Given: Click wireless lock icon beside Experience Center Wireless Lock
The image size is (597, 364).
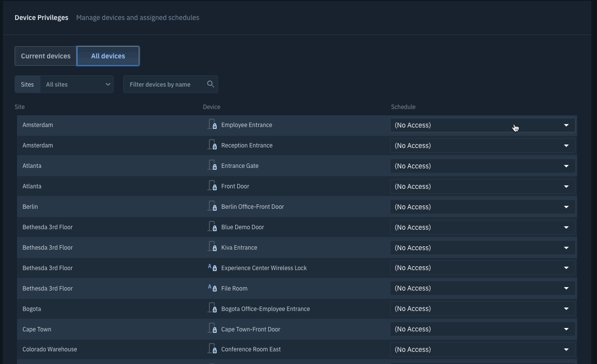Looking at the screenshot, I should [212, 268].
